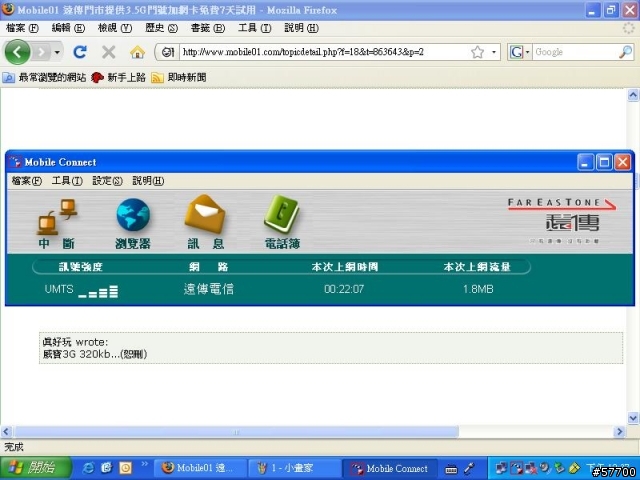This screenshot has height=480, width=640.
Task: Click the horizontal scrollbar left arrow
Action: coord(6,431)
